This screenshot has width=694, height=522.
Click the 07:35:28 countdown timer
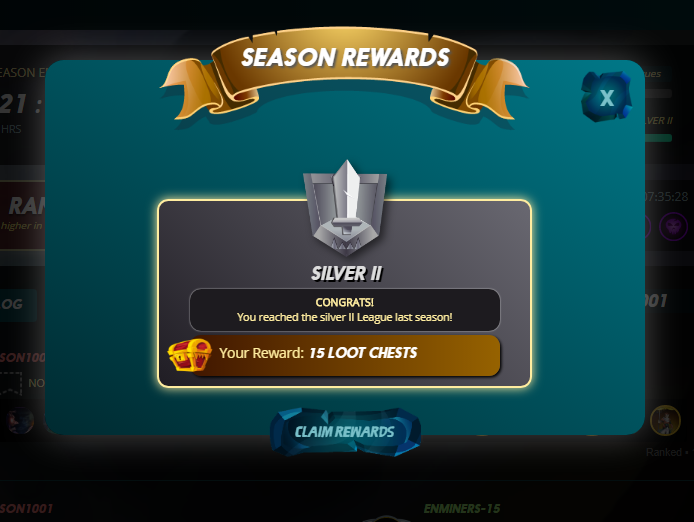click(666, 196)
